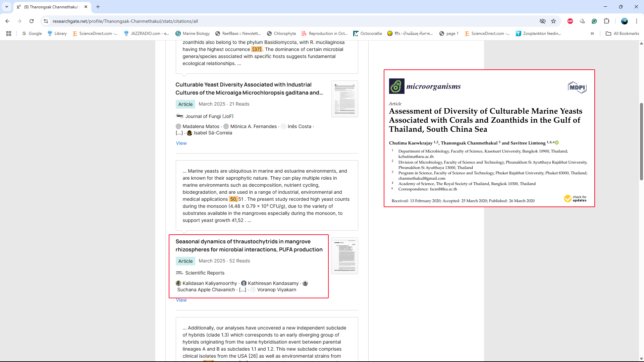Open the AdBlock Plus extension icon

[570, 21]
